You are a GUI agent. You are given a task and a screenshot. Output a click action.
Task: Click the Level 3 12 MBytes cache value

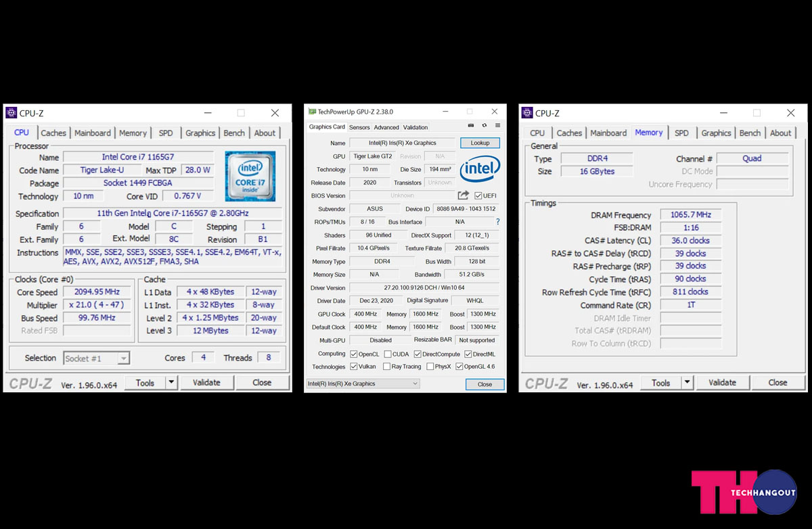click(210, 331)
